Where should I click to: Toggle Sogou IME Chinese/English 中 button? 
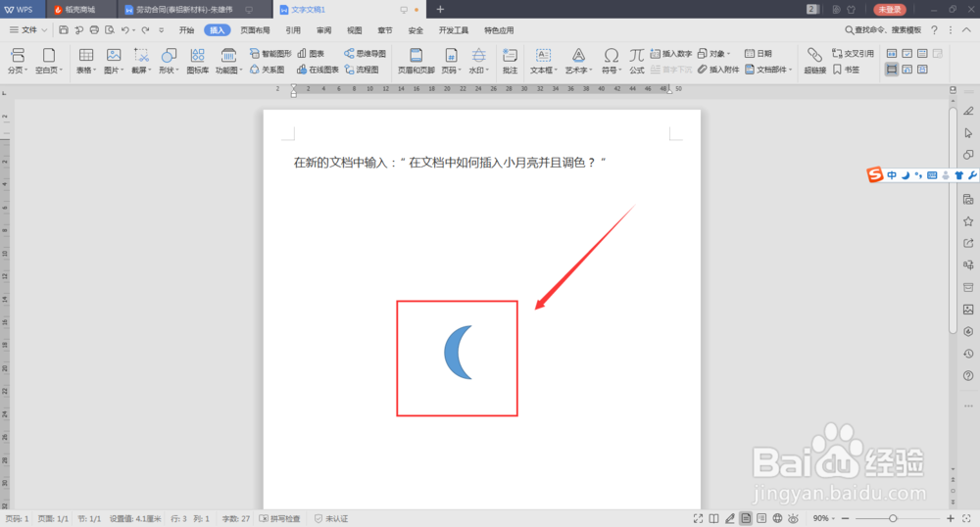(x=892, y=175)
